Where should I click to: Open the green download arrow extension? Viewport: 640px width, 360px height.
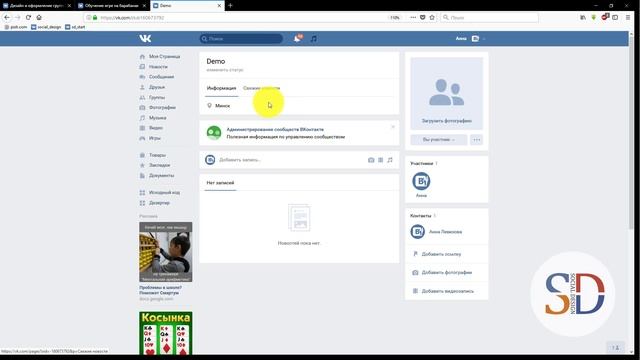593,18
